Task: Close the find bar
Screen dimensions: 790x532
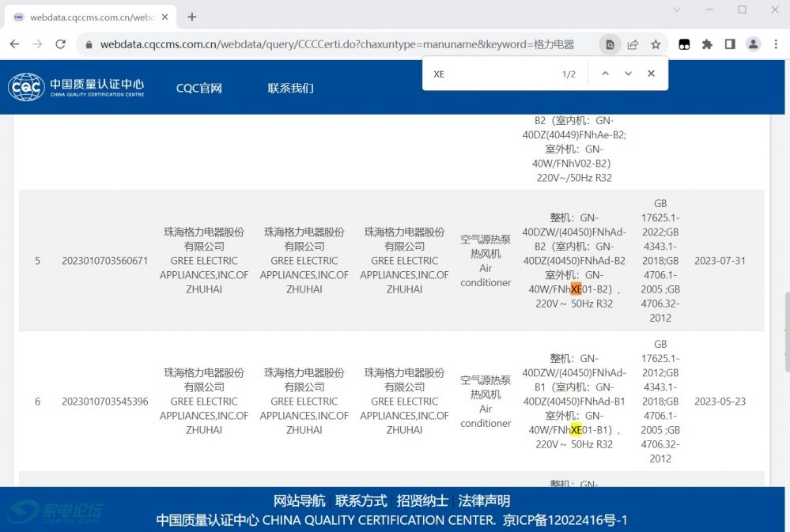Action: pos(651,74)
